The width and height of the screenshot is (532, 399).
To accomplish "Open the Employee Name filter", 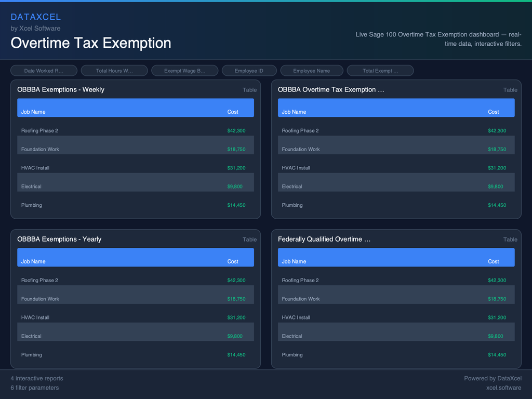I will click(x=312, y=70).
